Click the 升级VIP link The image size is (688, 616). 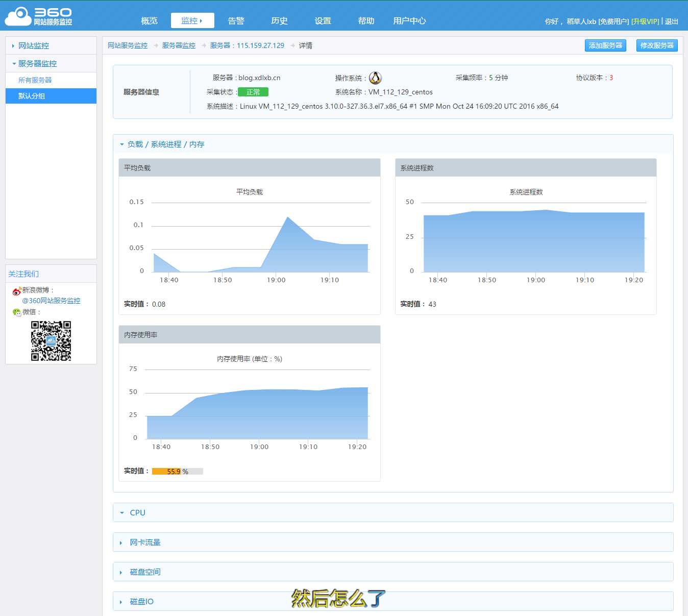[645, 21]
